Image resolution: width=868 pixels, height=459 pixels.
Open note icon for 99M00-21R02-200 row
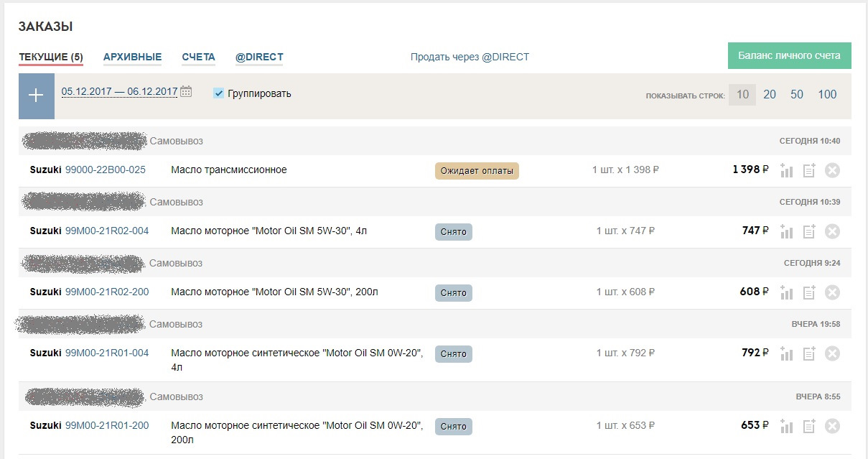point(809,293)
